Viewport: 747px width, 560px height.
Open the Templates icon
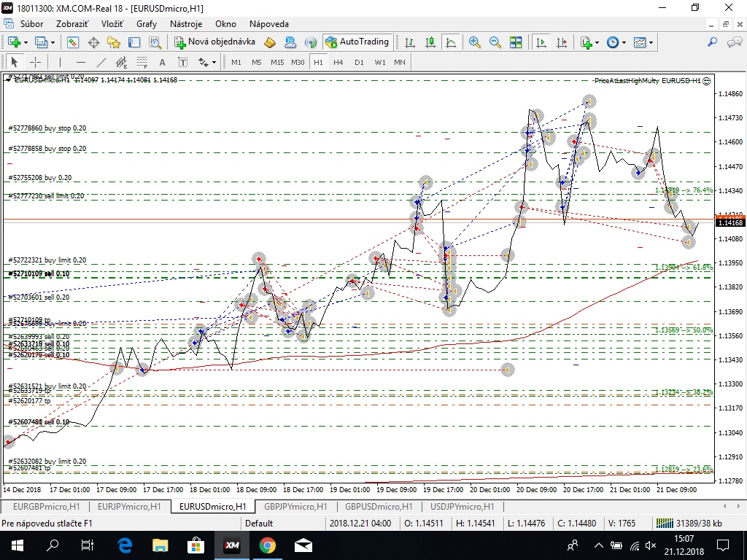pos(639,42)
